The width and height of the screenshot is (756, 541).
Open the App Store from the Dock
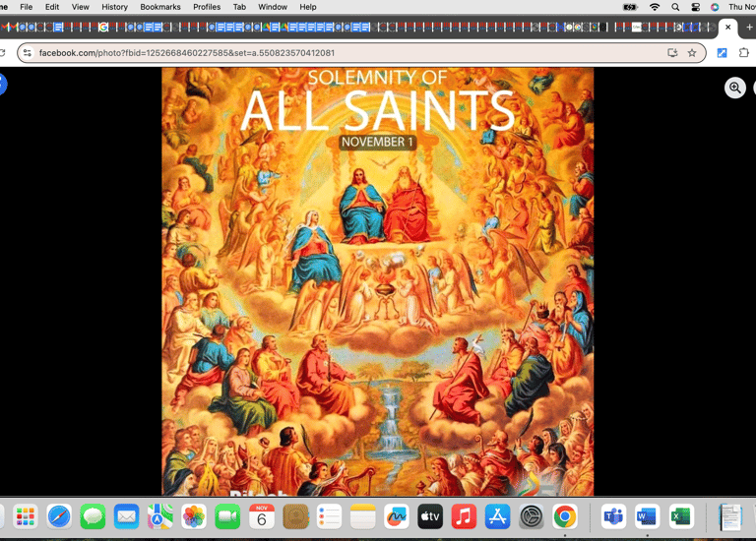pyautogui.click(x=497, y=516)
